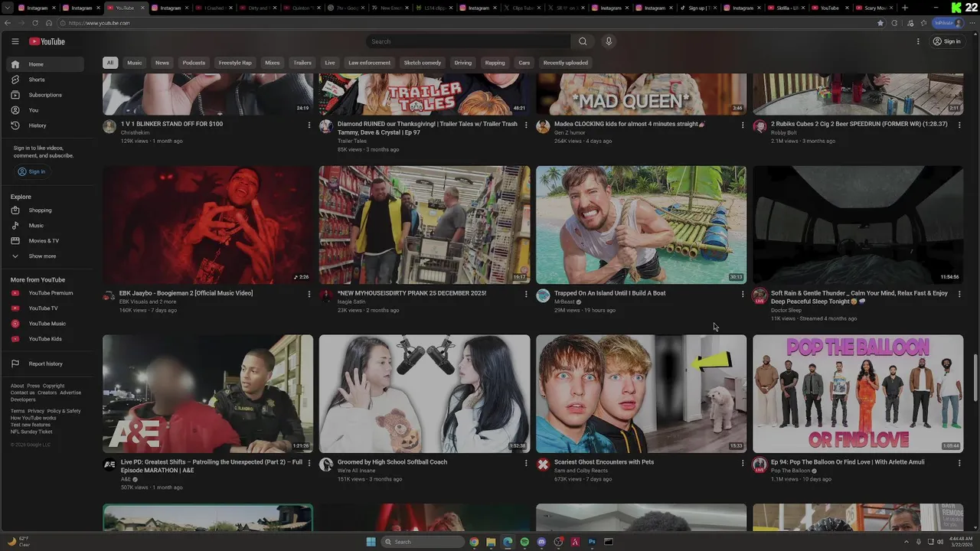Open Subscriptions in the sidebar
The image size is (980, 551).
click(45, 95)
